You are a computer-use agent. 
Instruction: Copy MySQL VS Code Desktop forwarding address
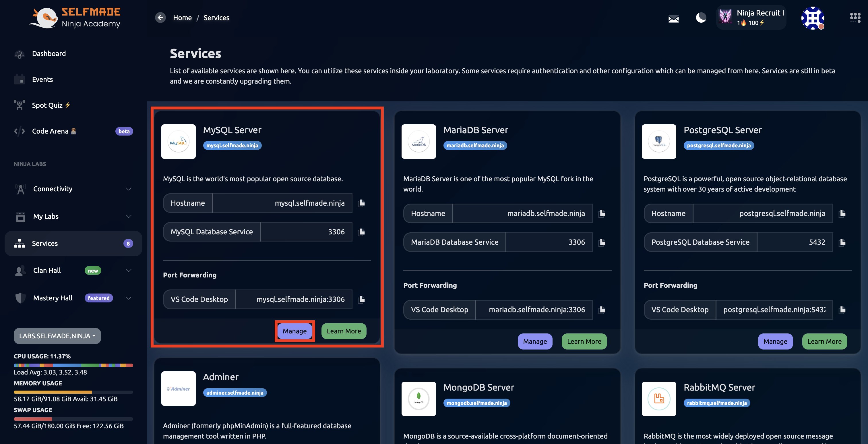(362, 299)
